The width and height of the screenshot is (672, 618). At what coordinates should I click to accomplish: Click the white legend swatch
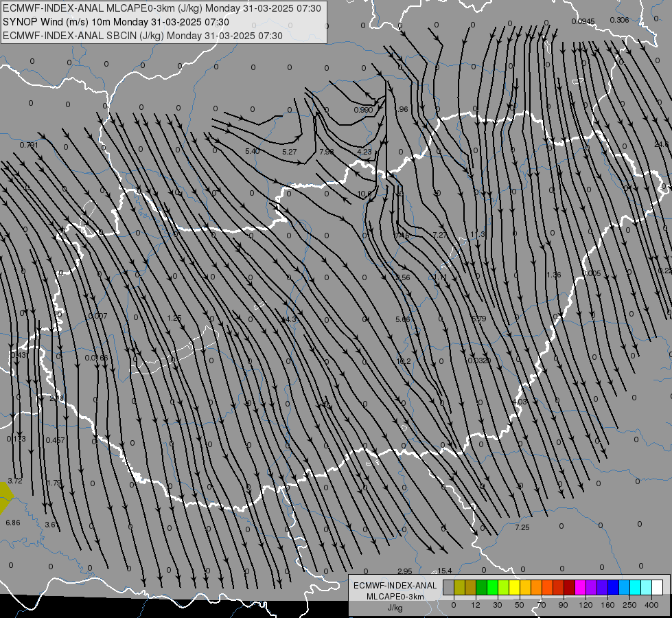click(x=657, y=587)
